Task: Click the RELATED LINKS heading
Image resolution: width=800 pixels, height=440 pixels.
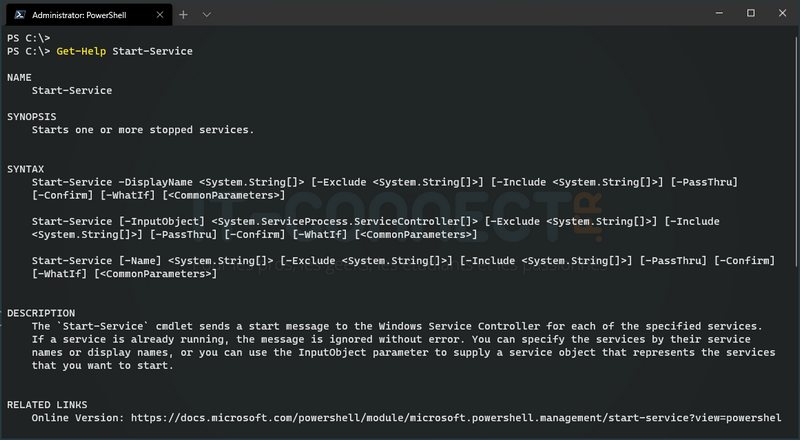Action: pyautogui.click(x=48, y=404)
